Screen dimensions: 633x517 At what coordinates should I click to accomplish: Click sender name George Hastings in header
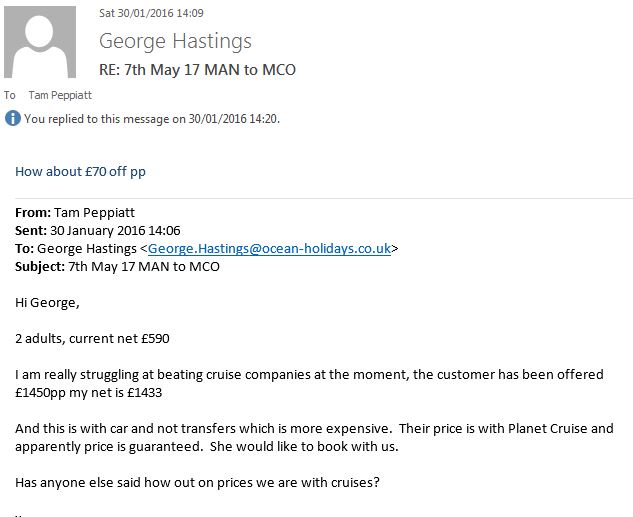pyautogui.click(x=175, y=41)
